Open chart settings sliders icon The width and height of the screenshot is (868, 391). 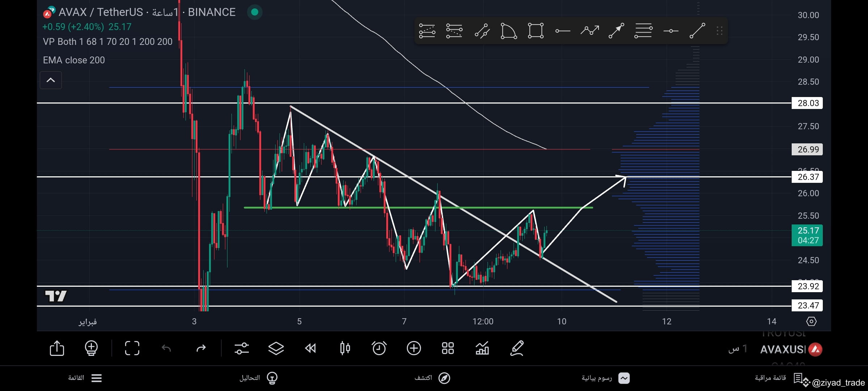[x=242, y=348]
